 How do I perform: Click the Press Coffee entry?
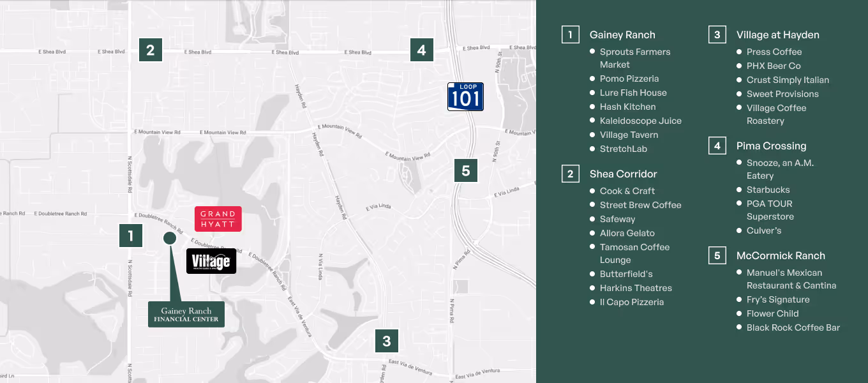[x=774, y=52]
